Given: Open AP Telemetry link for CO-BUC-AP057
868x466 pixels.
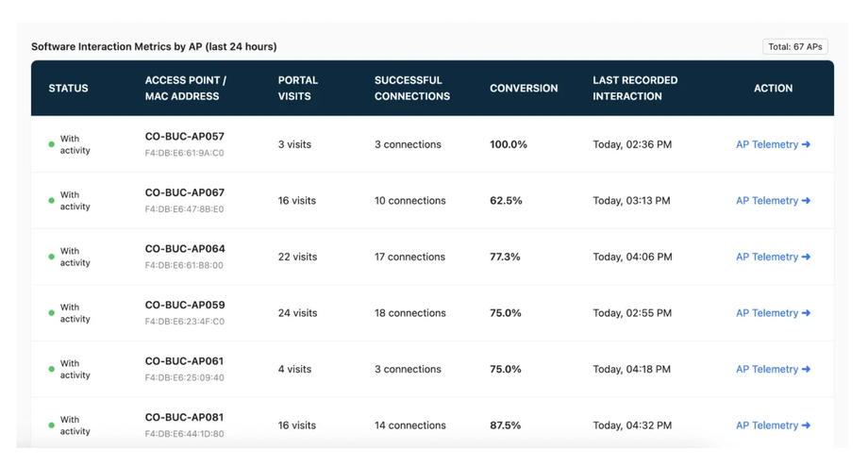Looking at the screenshot, I should coord(773,144).
